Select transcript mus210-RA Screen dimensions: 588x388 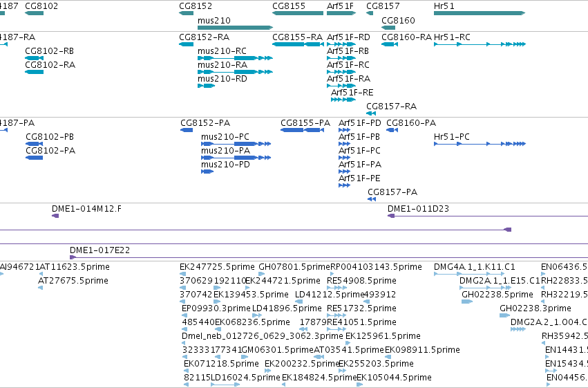pos(235,72)
